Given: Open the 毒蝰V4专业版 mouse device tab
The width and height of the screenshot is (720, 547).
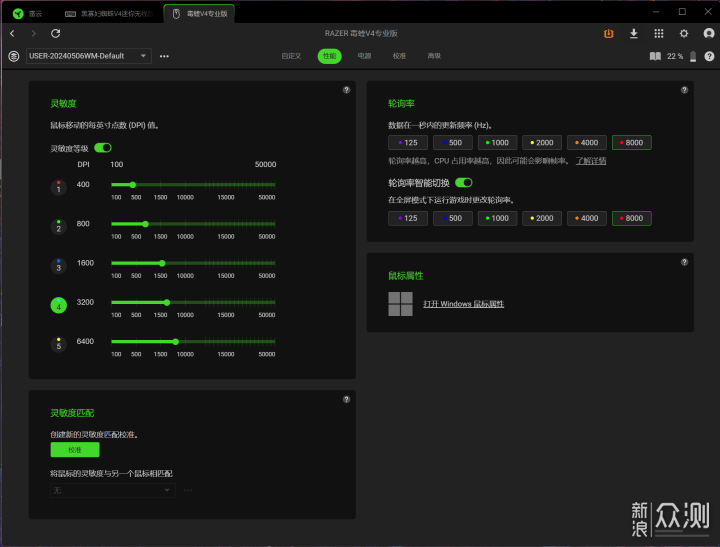Looking at the screenshot, I should pos(199,14).
